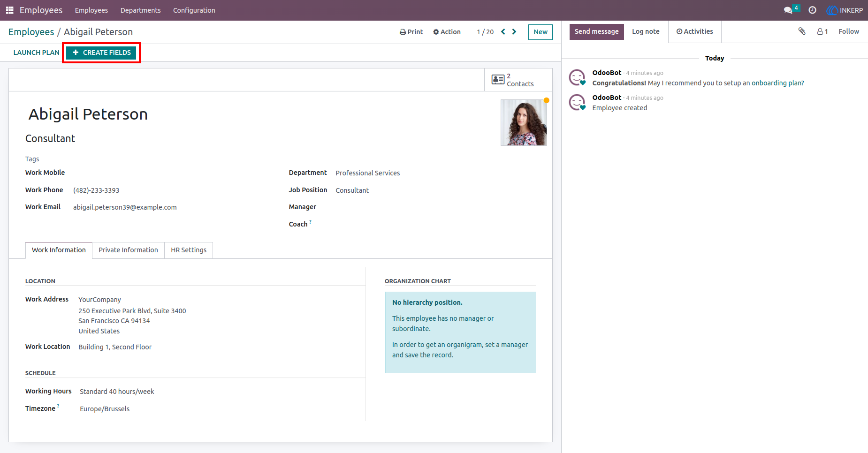This screenshot has height=453, width=868.
Task: Click the Create Fields button
Action: (101, 53)
